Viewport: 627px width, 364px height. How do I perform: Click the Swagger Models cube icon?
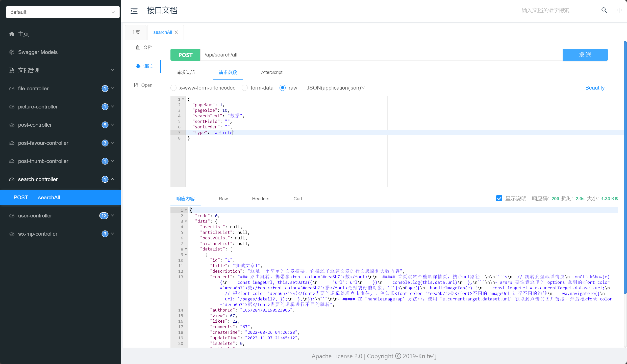12,52
